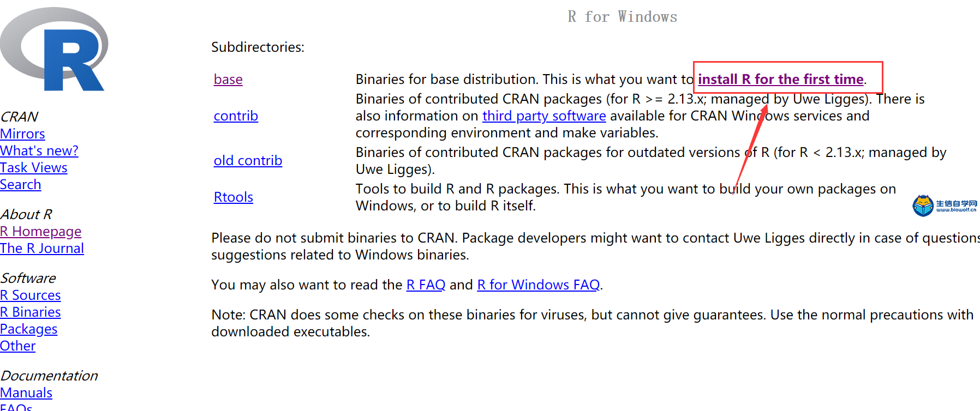Go to R Sources
The image size is (980, 411).
(31, 295)
